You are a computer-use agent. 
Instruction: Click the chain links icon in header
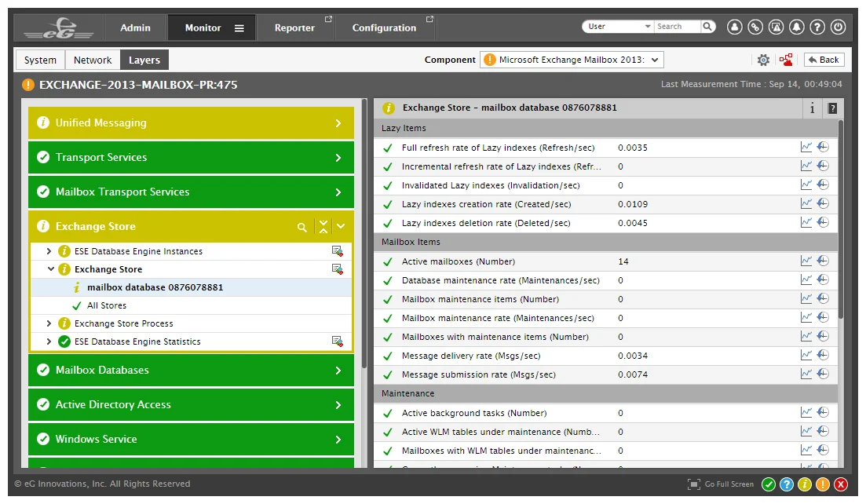[x=755, y=27]
